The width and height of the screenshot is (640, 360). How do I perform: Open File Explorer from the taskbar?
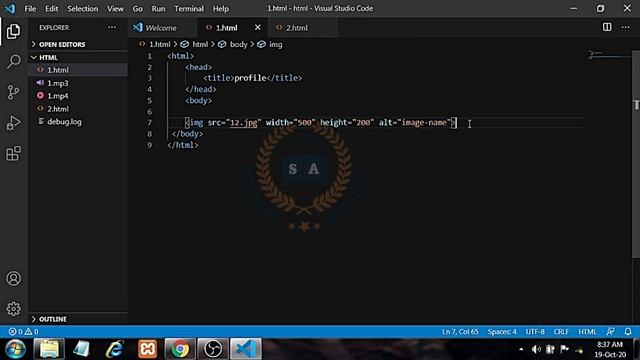pyautogui.click(x=49, y=349)
